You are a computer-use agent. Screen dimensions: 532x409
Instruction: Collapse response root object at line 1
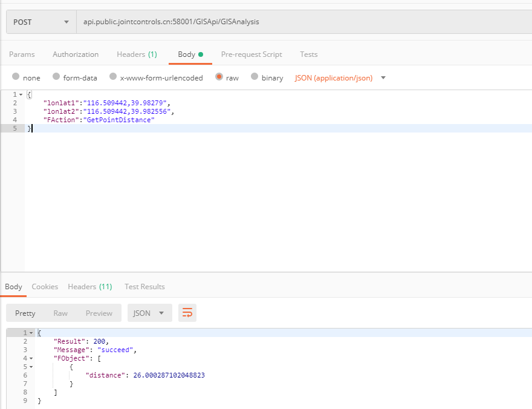[x=31, y=333]
